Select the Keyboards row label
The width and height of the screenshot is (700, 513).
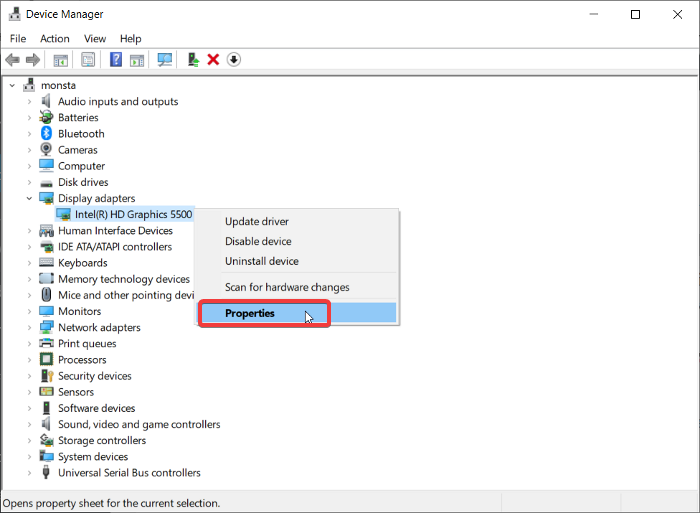tap(83, 263)
